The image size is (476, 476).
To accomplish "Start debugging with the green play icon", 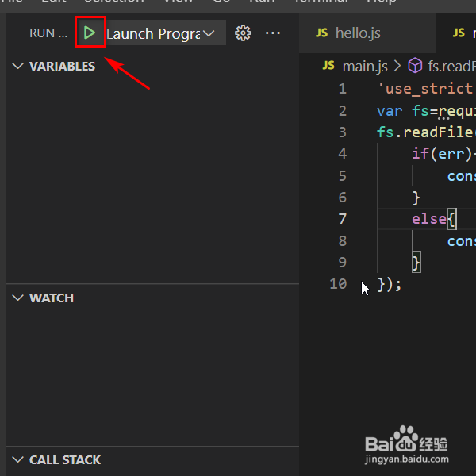I will pos(90,33).
